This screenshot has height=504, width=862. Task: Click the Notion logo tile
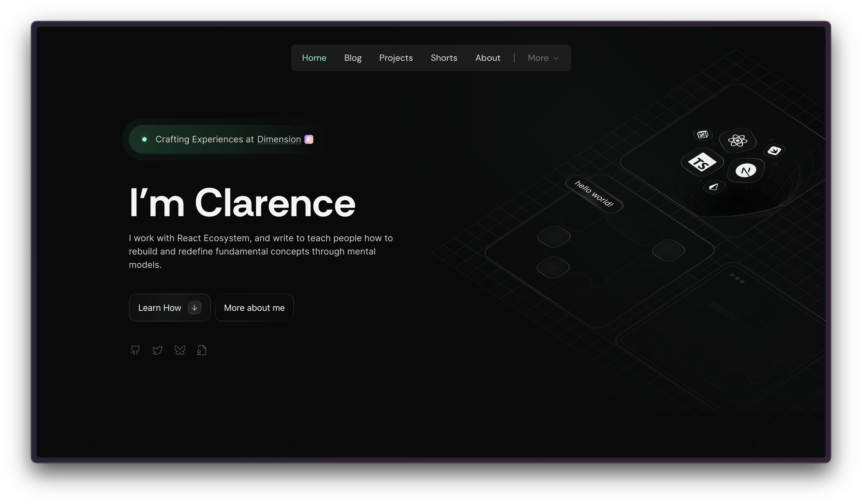click(x=703, y=134)
